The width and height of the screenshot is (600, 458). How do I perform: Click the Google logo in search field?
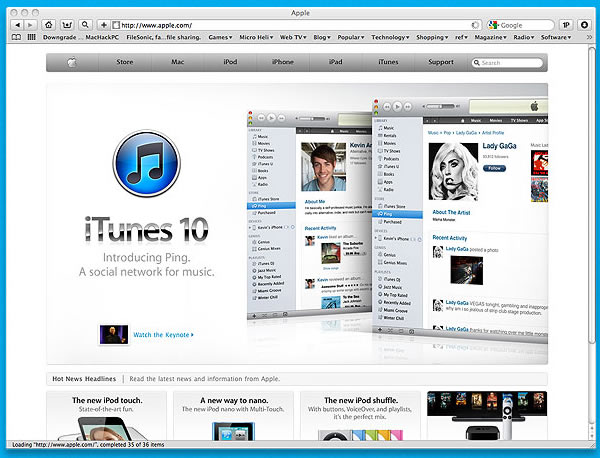(493, 25)
